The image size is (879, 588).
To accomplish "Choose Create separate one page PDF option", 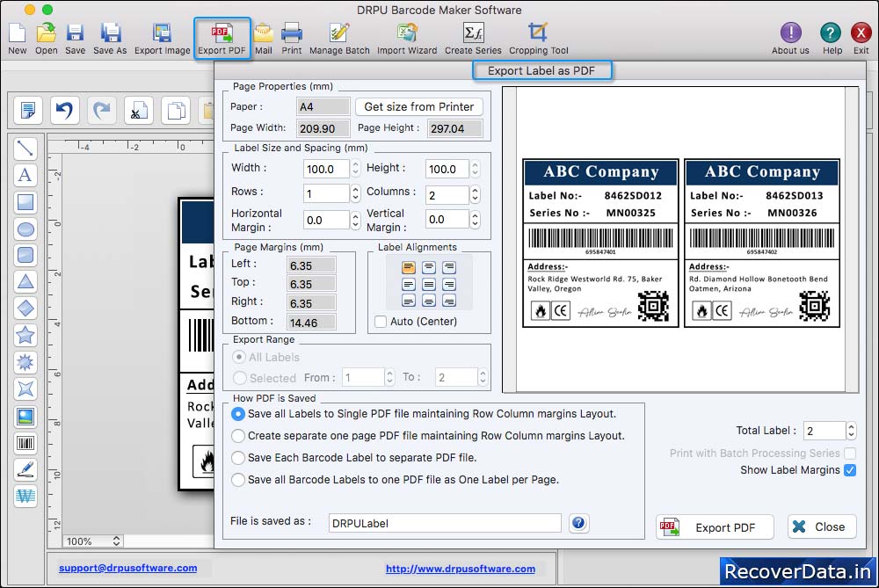I will (238, 436).
